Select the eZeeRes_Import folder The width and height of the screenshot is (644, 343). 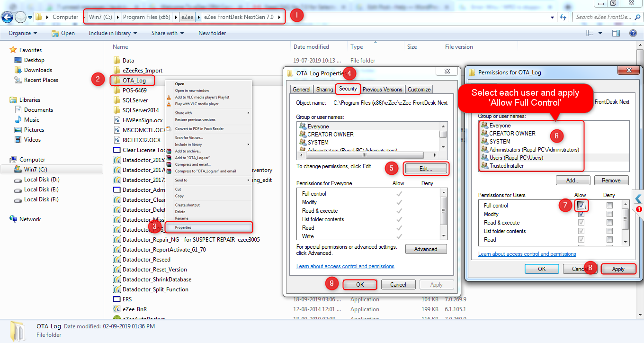coord(143,71)
